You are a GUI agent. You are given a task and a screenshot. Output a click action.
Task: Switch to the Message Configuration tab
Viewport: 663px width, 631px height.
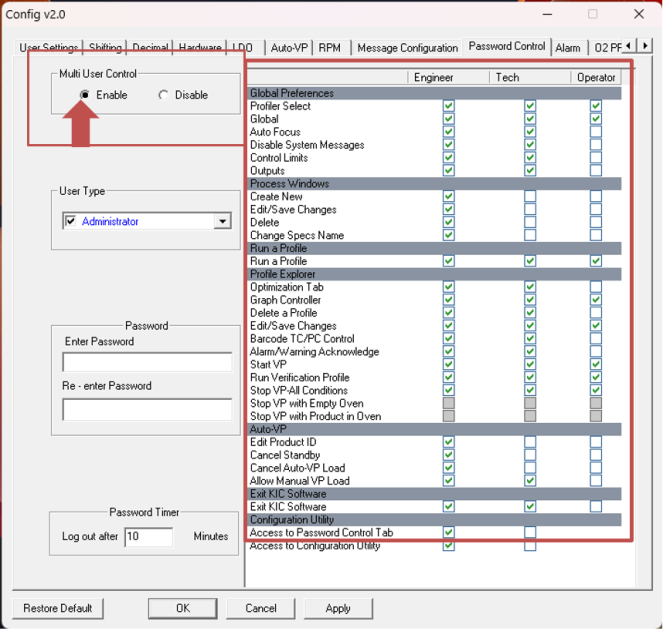(x=407, y=48)
